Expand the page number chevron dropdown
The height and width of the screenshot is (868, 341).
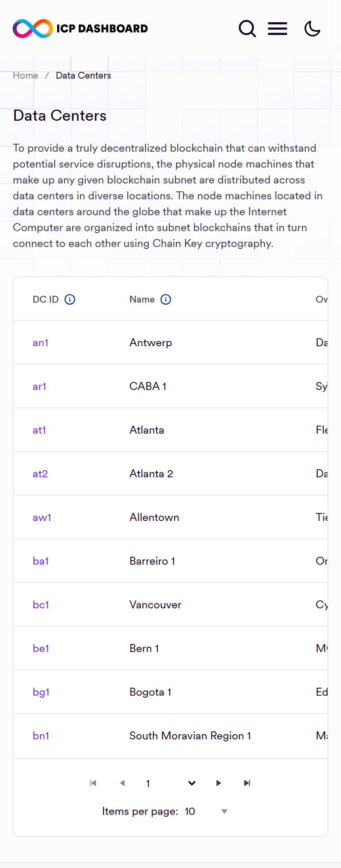(192, 783)
